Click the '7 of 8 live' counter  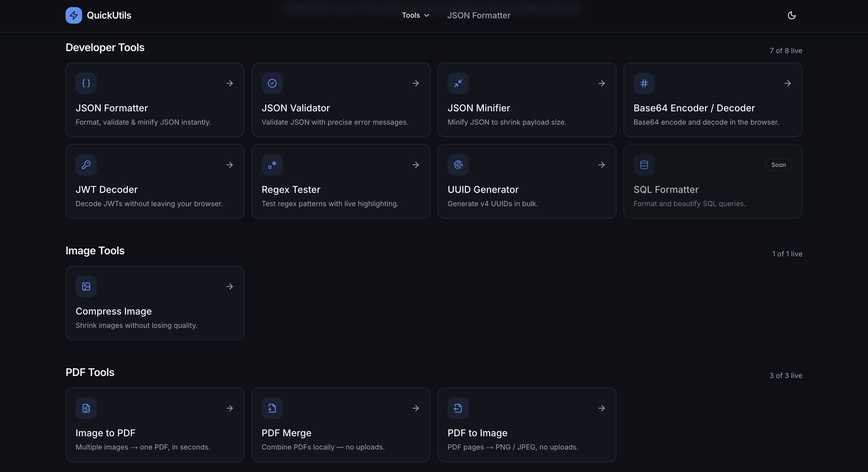click(x=786, y=51)
